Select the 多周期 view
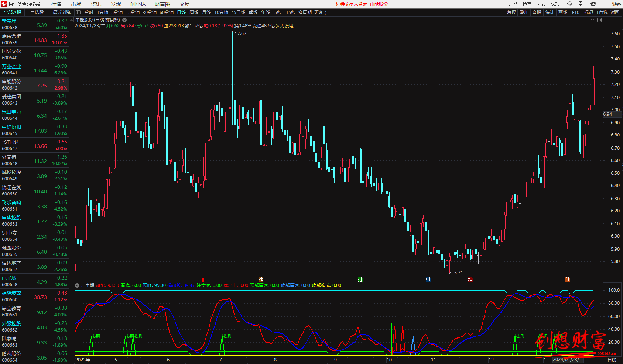Screen dimensions: 623x364 305,13
